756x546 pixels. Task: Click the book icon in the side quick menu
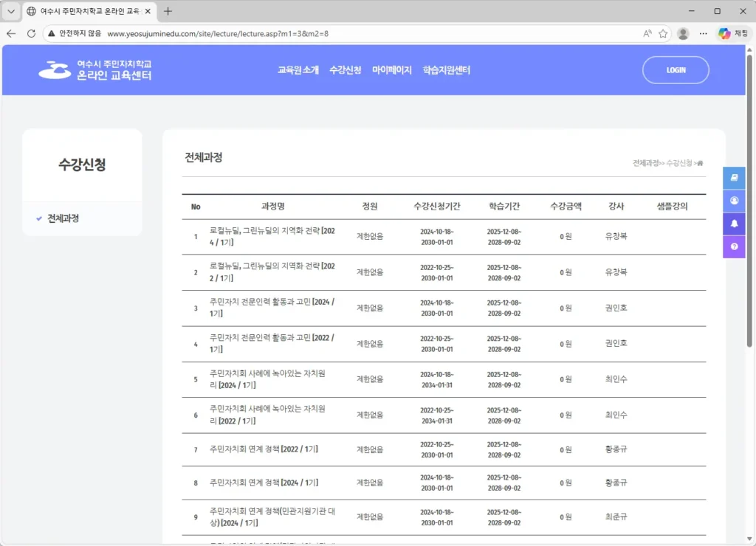[734, 177]
